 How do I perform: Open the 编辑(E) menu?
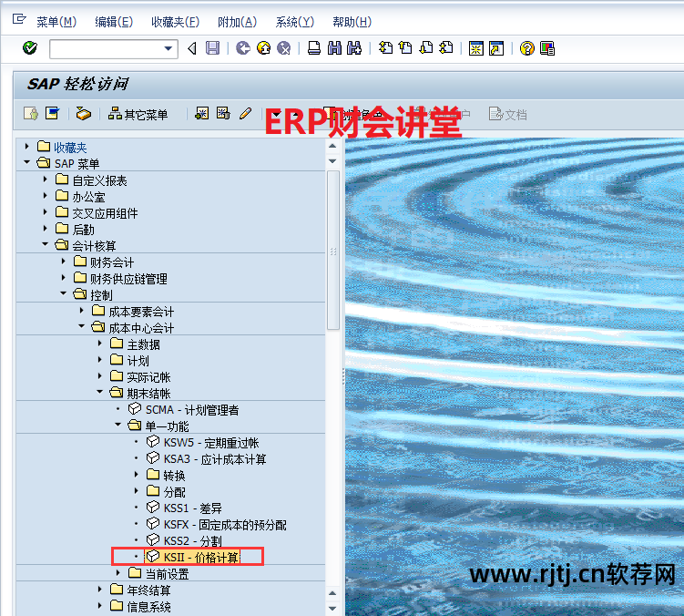coord(114,22)
